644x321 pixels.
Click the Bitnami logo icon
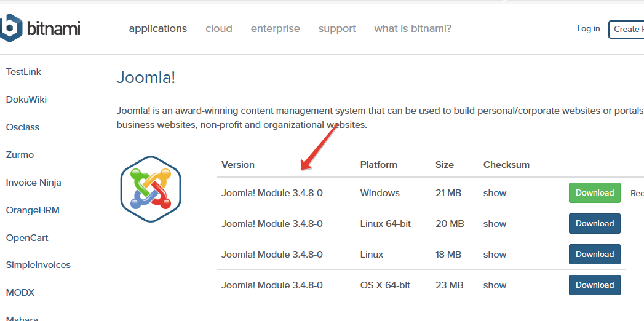click(11, 28)
